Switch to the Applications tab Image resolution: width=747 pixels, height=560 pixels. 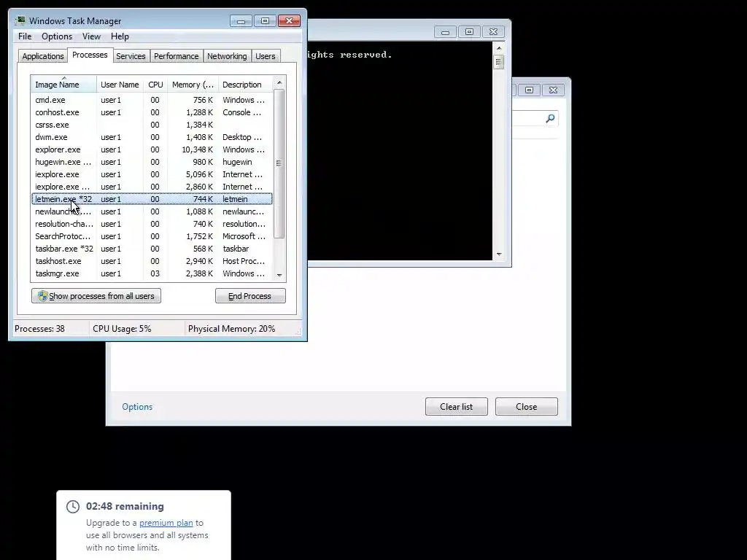(x=43, y=56)
